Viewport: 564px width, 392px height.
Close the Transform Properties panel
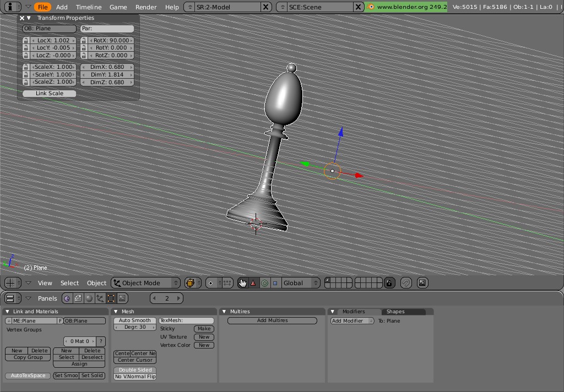(x=22, y=18)
